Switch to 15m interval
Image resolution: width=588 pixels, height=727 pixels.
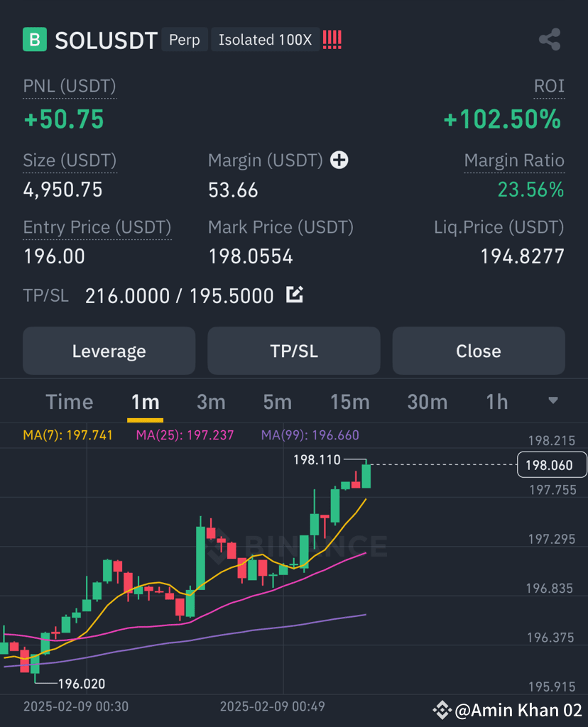coord(350,402)
